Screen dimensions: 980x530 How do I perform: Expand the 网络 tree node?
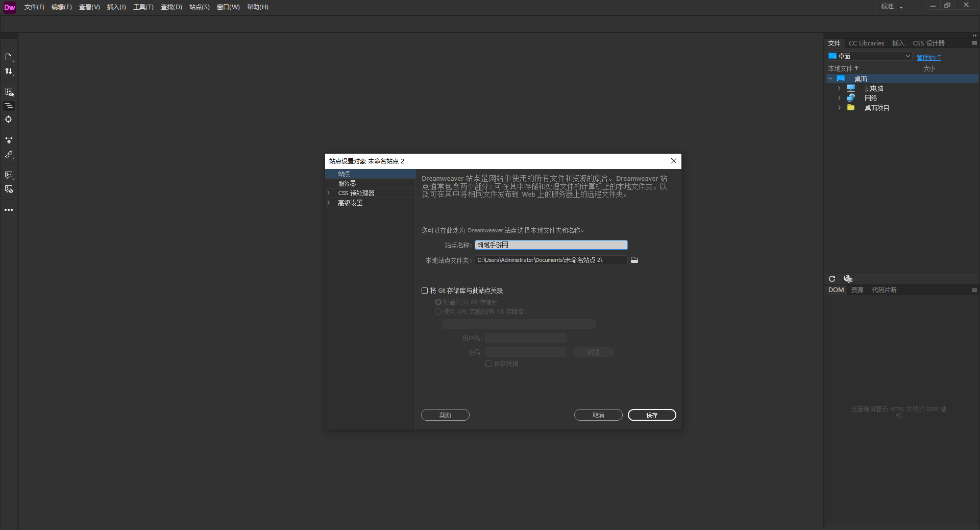pyautogui.click(x=839, y=98)
